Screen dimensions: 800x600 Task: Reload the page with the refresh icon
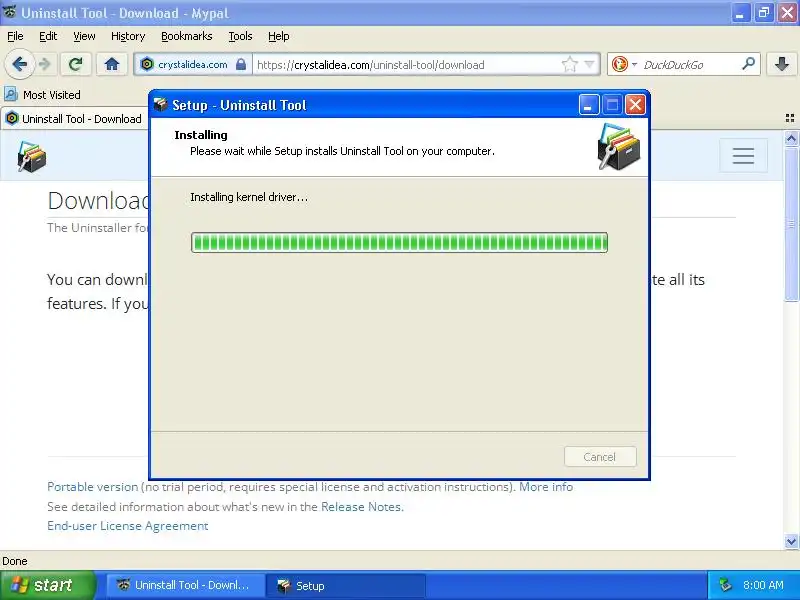tap(76, 64)
